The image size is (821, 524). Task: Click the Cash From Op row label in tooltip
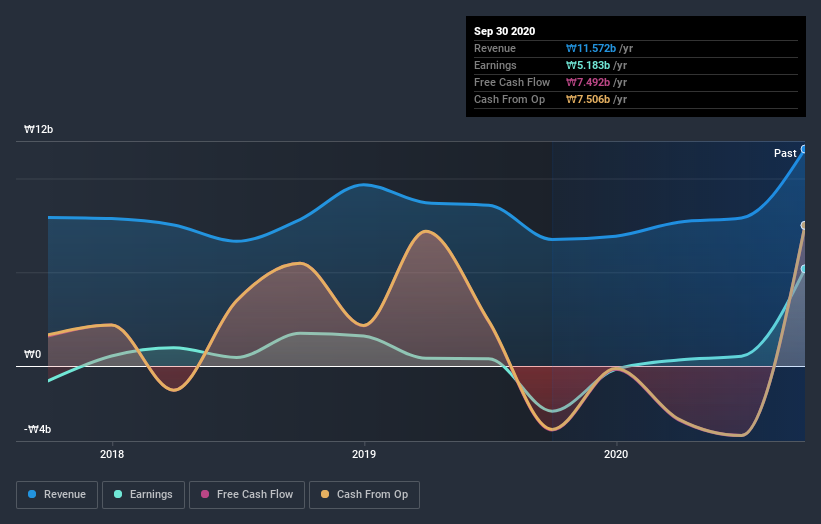click(x=509, y=99)
